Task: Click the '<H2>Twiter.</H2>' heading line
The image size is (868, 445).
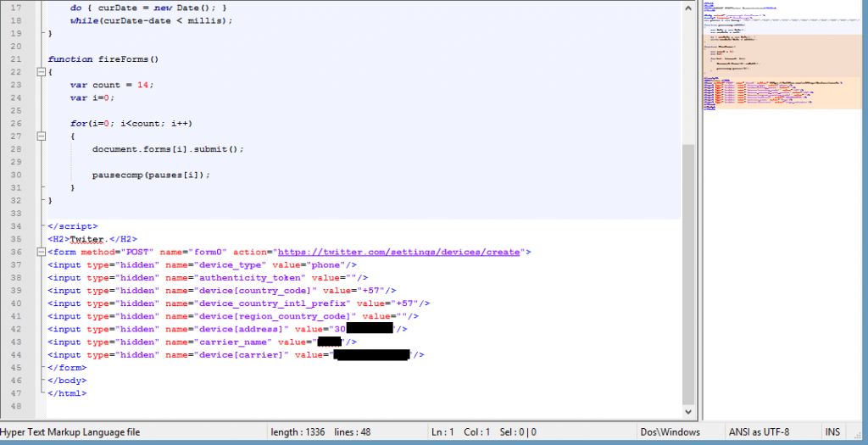Action: pyautogui.click(x=92, y=239)
